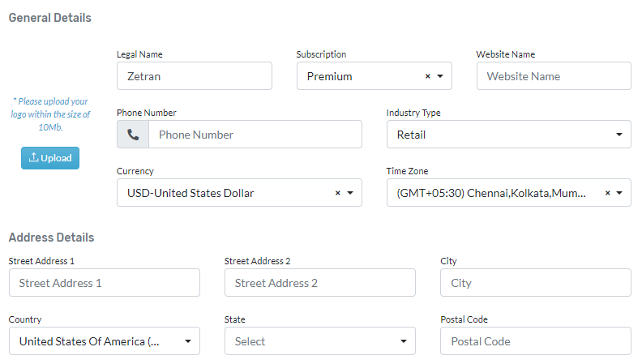Screen dimensions: 642x364
Task: Click the Street Address 2 field
Action: pos(319,283)
